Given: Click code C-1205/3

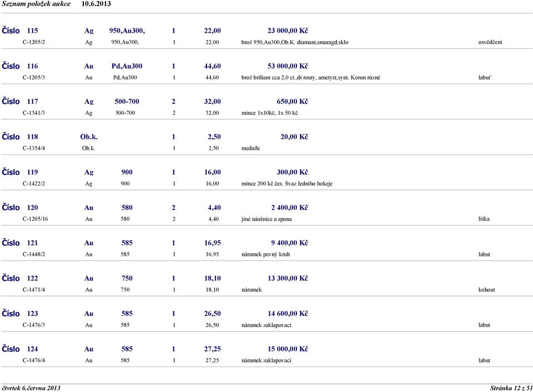Looking at the screenshot, I should tap(34, 78).
